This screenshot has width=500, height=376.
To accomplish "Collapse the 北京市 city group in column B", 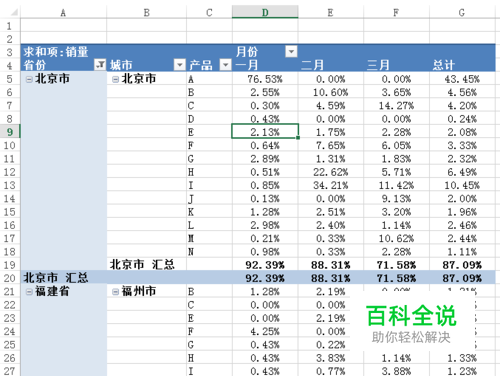I will click(115, 79).
